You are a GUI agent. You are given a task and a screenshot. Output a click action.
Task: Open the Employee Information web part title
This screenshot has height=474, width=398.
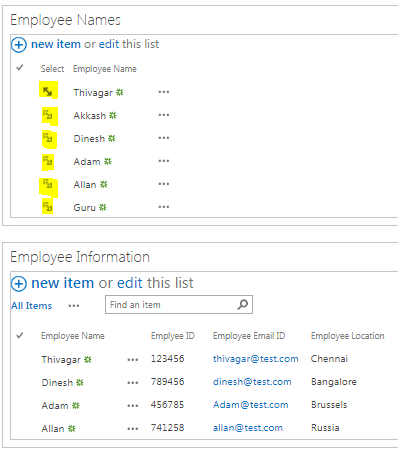(80, 257)
